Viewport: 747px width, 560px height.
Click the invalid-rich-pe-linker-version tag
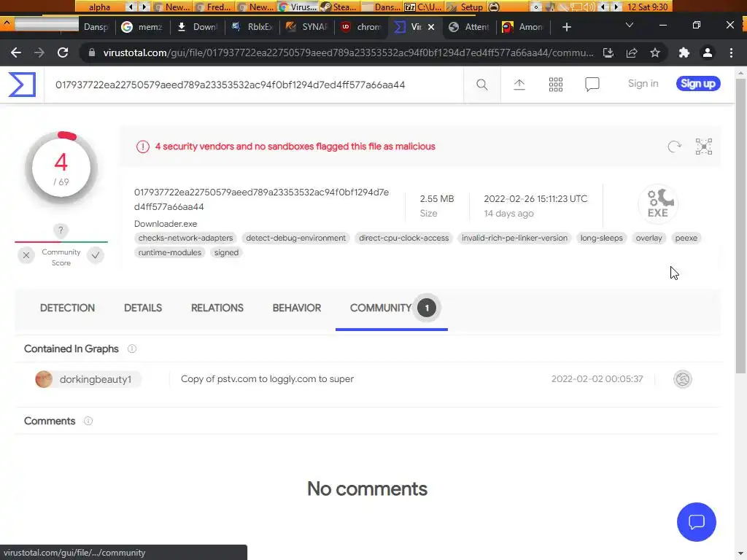point(514,238)
